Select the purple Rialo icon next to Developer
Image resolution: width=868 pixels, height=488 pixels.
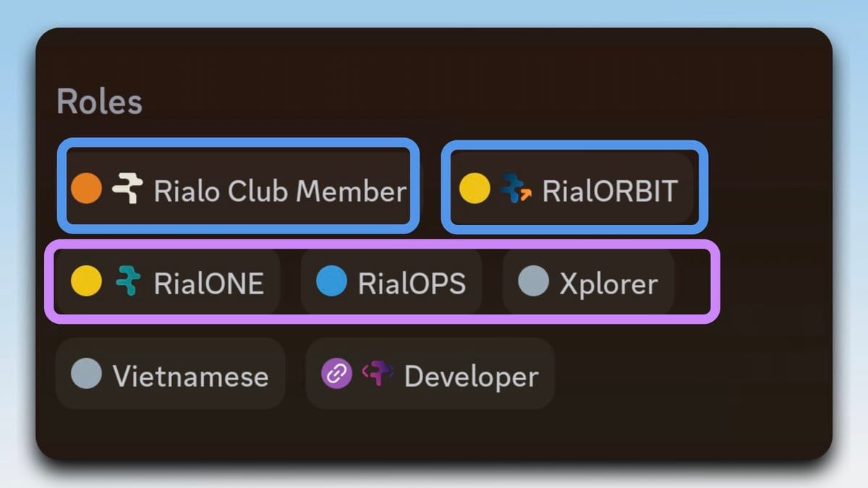378,374
